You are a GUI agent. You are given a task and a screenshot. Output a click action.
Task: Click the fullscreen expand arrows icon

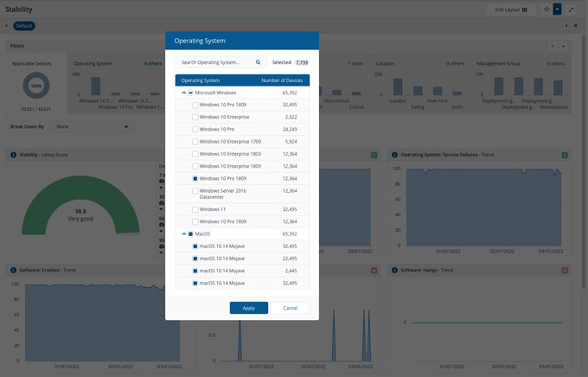coord(571,9)
